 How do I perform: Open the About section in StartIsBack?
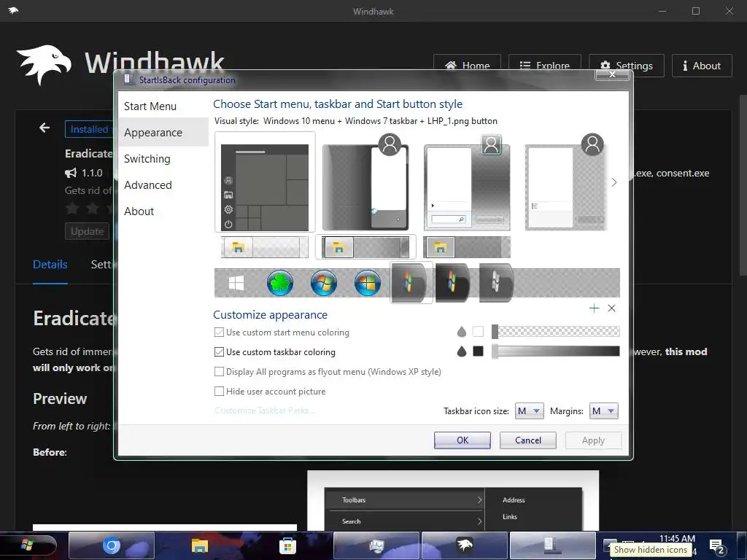(x=163, y=211)
